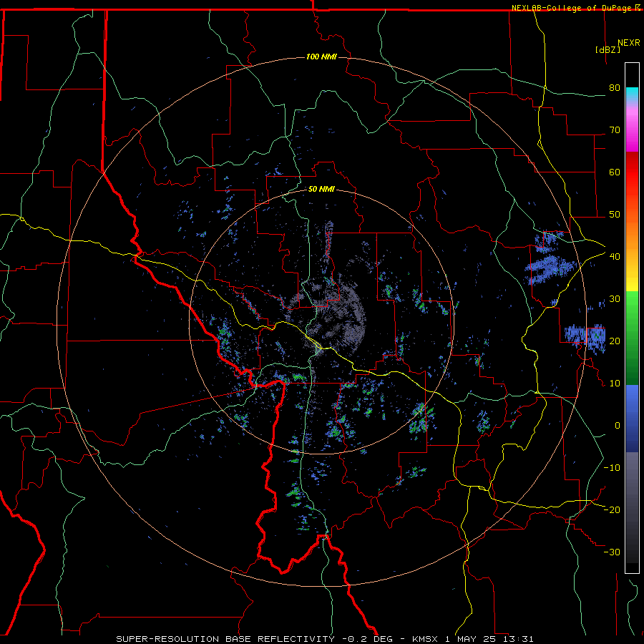Click the red 60 dBZ color bar segment
The image size is (644, 644).
tap(632, 172)
